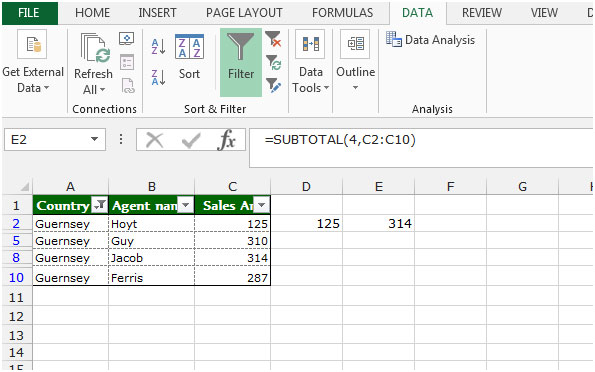Screen dimensions: 595x372
Task: Open the Name Box dropdown arrow
Action: (94, 139)
